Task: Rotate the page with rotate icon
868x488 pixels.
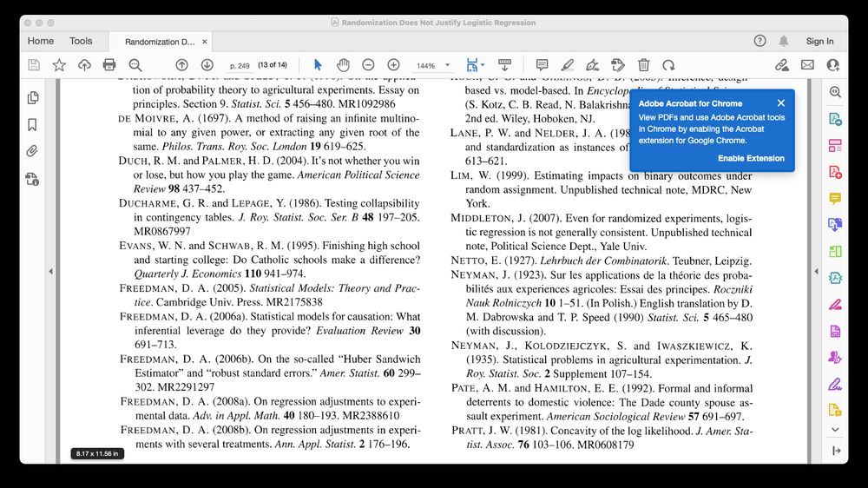Action: (x=668, y=65)
